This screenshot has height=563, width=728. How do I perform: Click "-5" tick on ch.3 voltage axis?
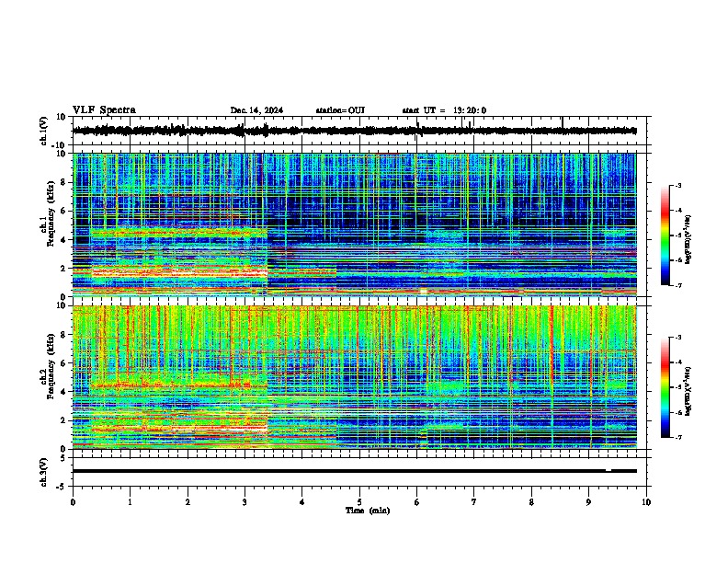pos(62,487)
